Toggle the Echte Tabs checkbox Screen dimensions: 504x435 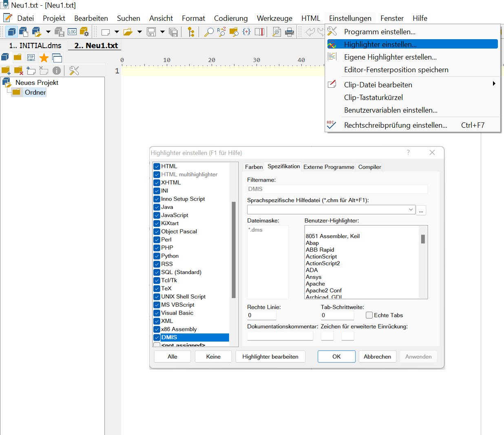(369, 315)
